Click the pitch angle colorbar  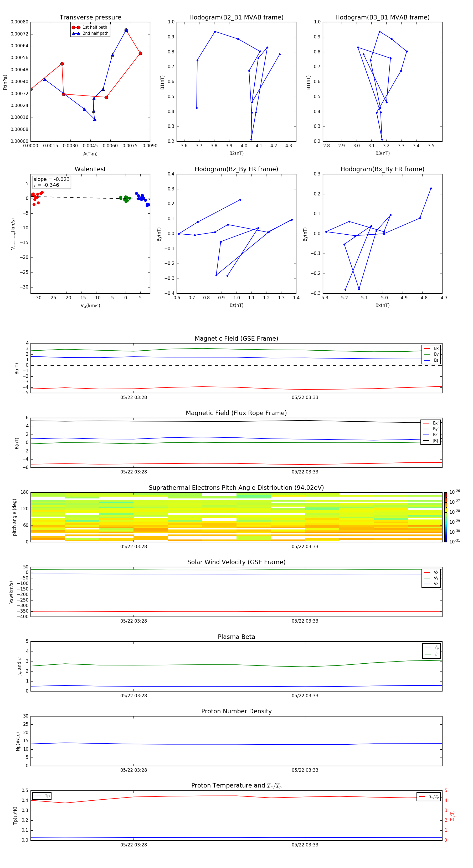(x=446, y=517)
